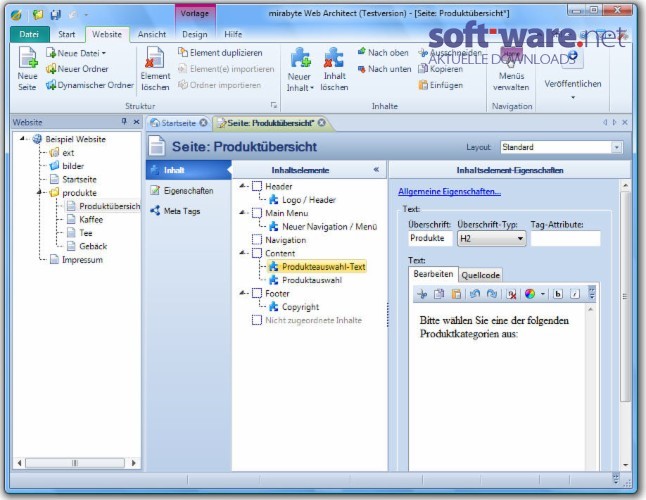The width and height of the screenshot is (646, 500).
Task: Select the Website ribbon tab
Action: pyautogui.click(x=107, y=34)
